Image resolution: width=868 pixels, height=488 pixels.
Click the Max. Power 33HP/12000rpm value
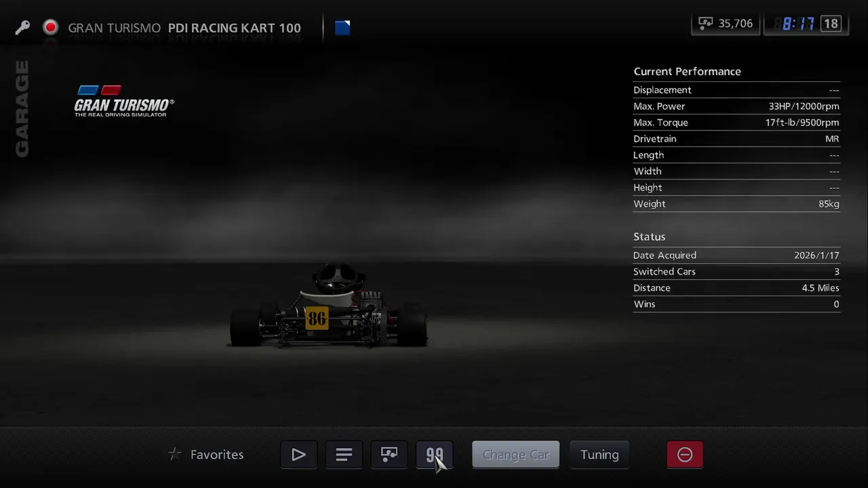pos(804,106)
